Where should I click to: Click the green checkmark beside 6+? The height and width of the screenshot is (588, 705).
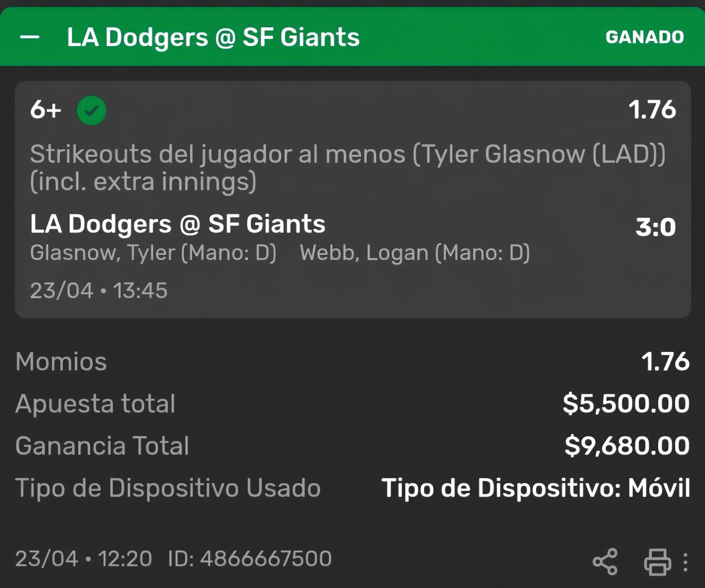click(91, 110)
